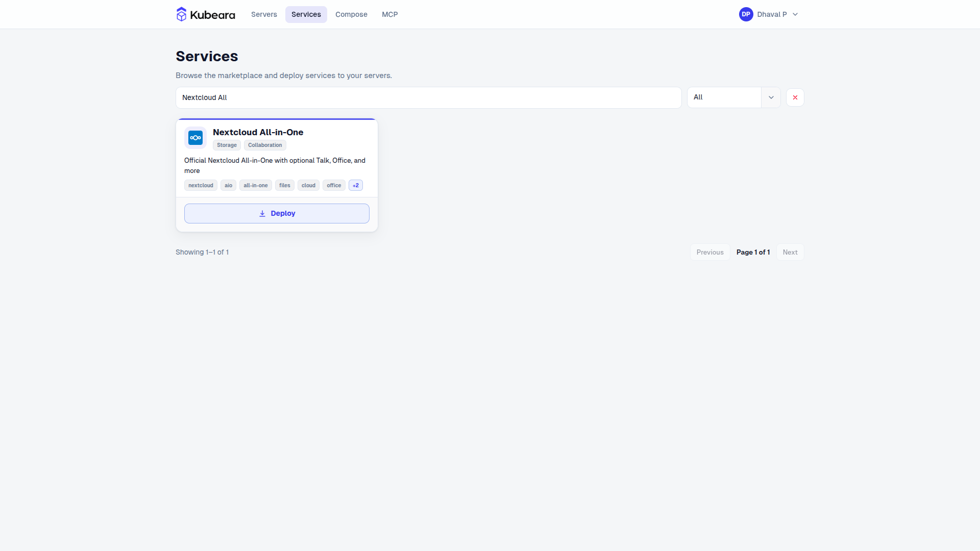
Task: Deploy Nextcloud All-in-One service
Action: (x=277, y=214)
